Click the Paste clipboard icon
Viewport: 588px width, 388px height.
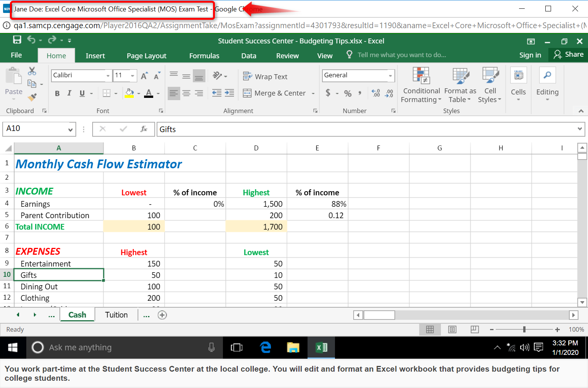point(14,76)
